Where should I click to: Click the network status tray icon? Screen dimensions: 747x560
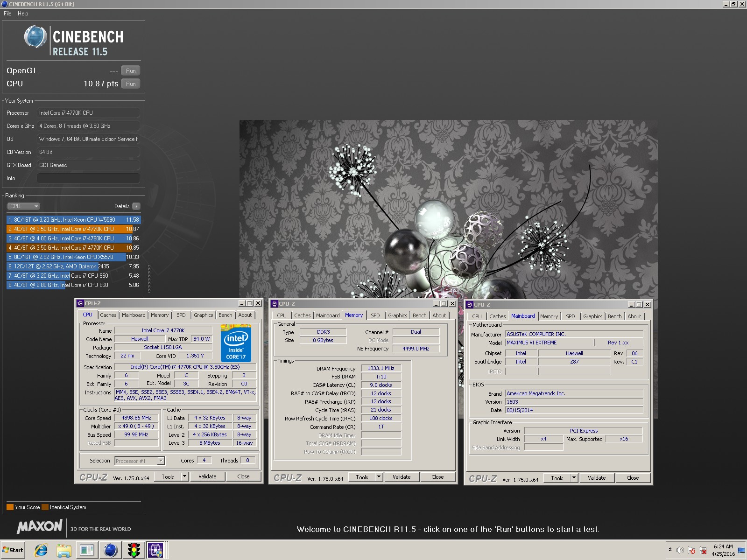(703, 550)
